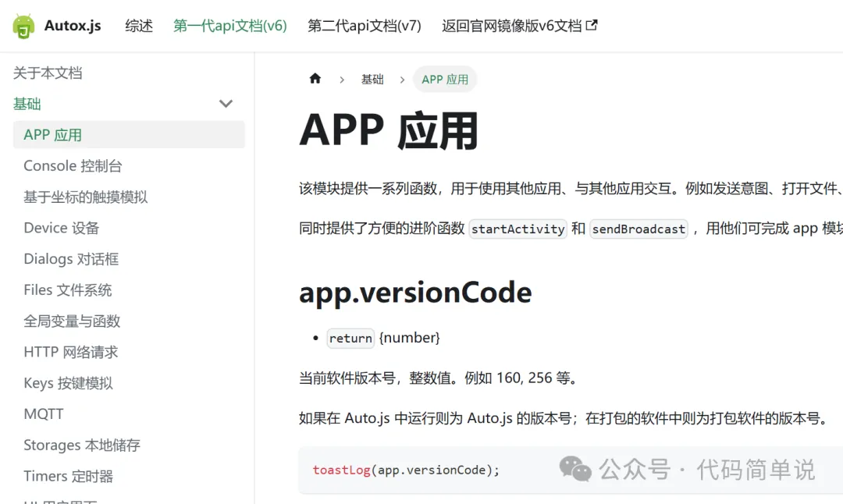Click the toastLog(app.versionCode); code line
The image size is (843, 504).
(x=407, y=470)
